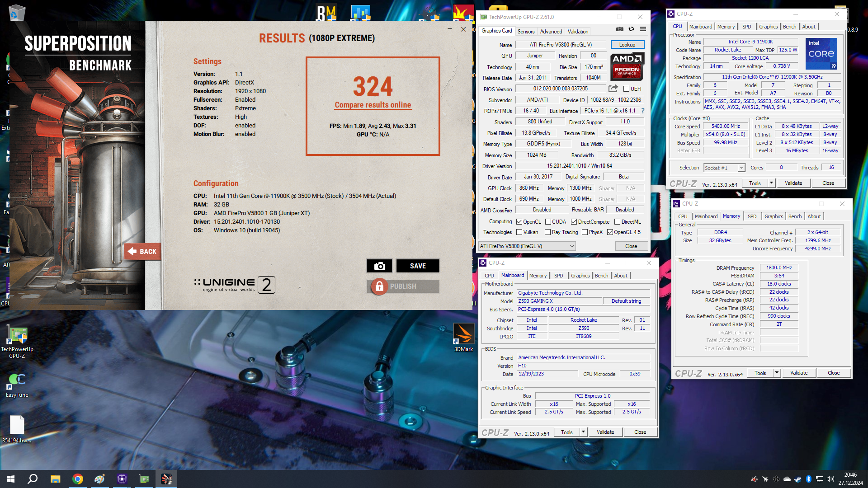Select the GPU name field ATI FirePro V5800
Viewport: 868px width, 488px height.
click(x=561, y=45)
